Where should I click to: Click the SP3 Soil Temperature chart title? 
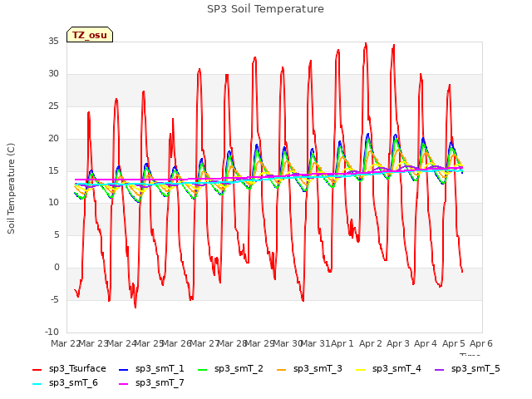point(265,9)
